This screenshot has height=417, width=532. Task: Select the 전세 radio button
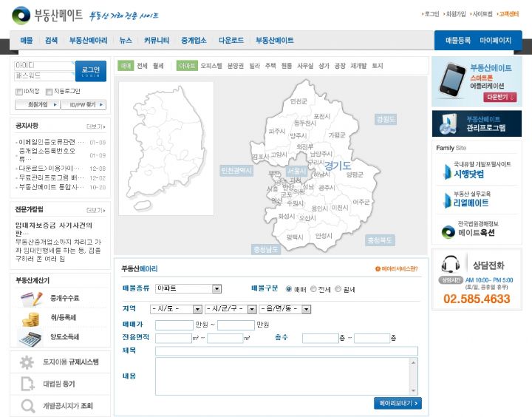tap(315, 289)
